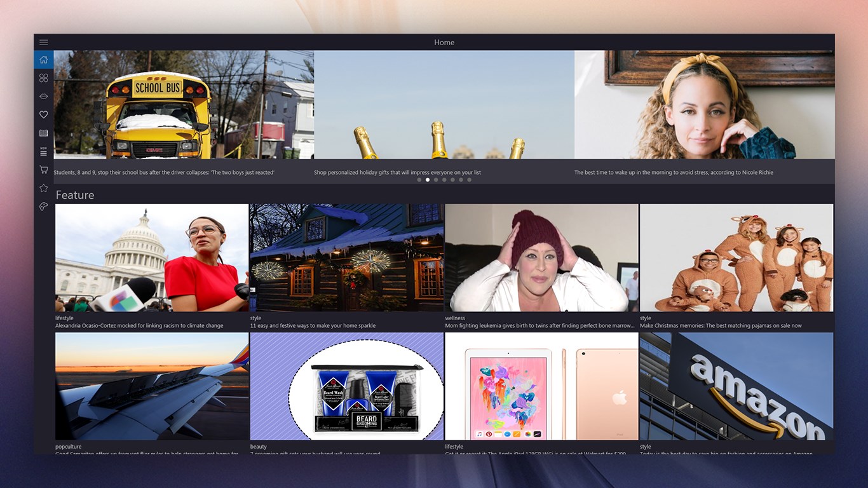Open the four-petal flower sidebar section
The height and width of the screenshot is (488, 868).
tap(43, 78)
